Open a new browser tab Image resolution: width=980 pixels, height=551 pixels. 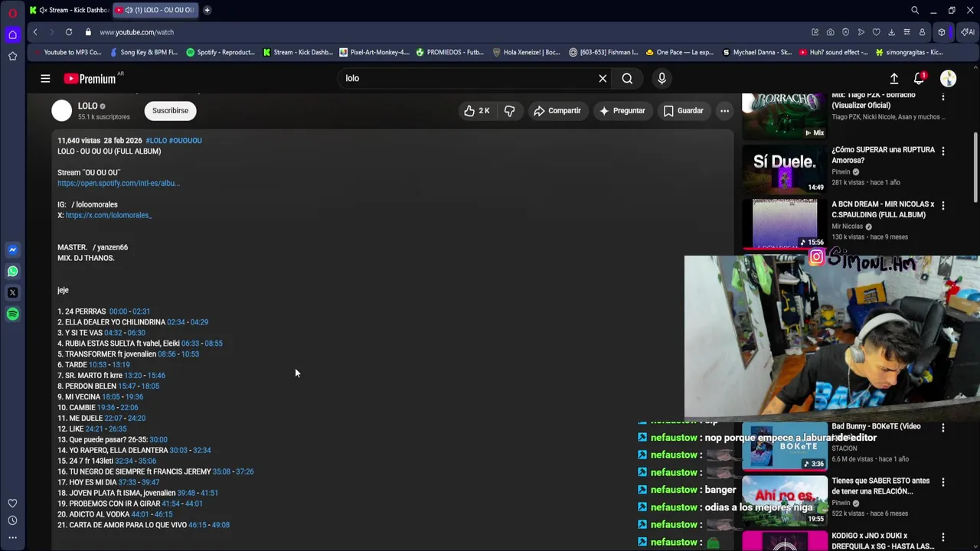(207, 10)
